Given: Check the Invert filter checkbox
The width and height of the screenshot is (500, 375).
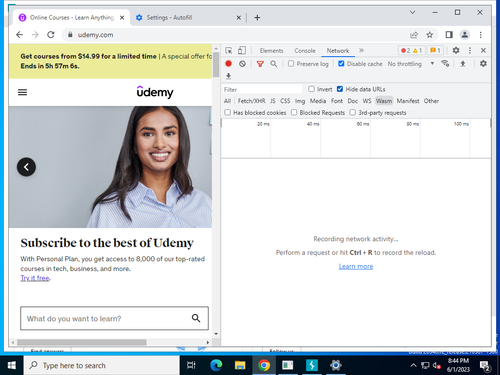Looking at the screenshot, I should point(311,89).
